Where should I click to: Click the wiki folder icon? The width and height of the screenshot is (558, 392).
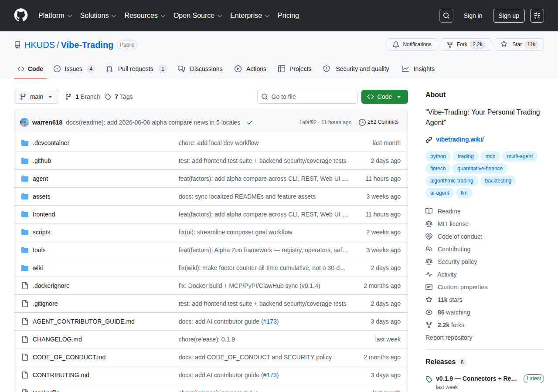coord(25,268)
